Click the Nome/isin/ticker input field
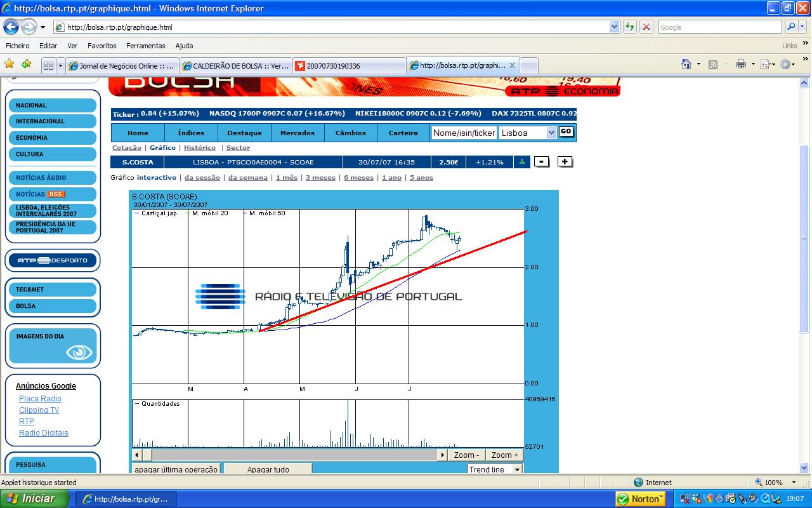812x508 pixels. [x=464, y=133]
